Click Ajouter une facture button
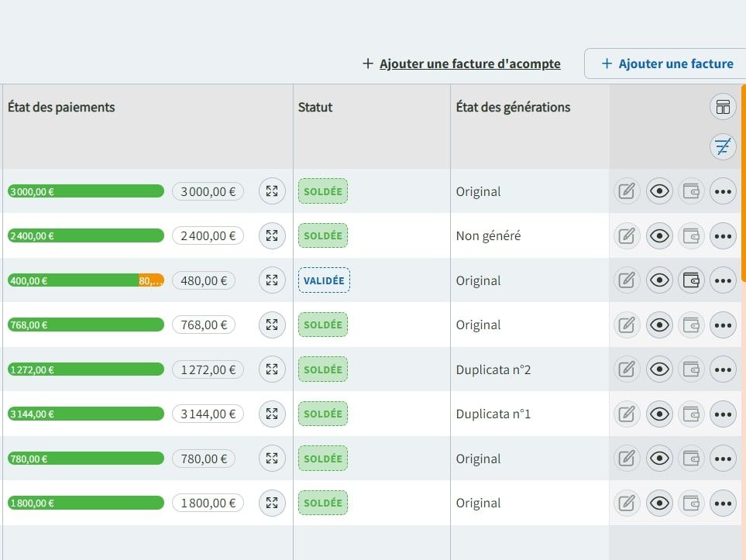The image size is (746, 560). click(667, 64)
